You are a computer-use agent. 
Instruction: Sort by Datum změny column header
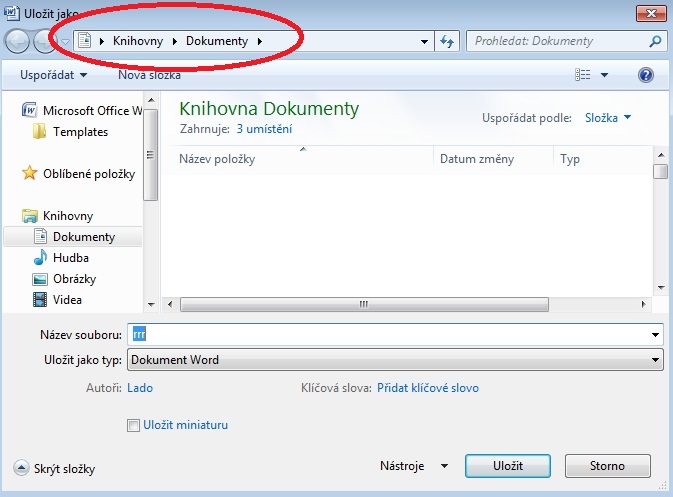[477, 159]
